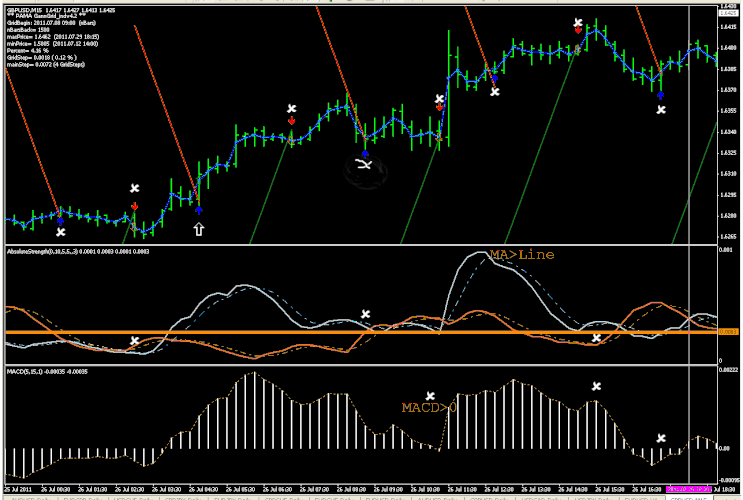Click the orange 0.0003 level value label
743x500 pixels.
(728, 332)
